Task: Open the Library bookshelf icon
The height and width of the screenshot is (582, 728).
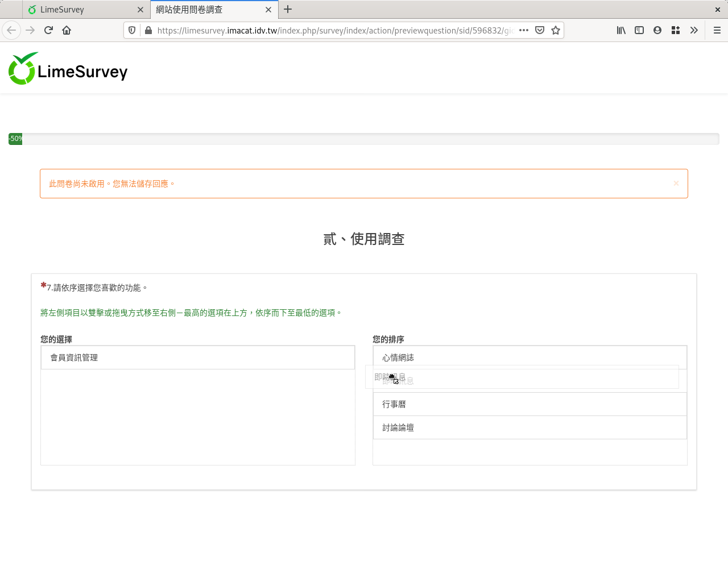Action: (x=621, y=30)
